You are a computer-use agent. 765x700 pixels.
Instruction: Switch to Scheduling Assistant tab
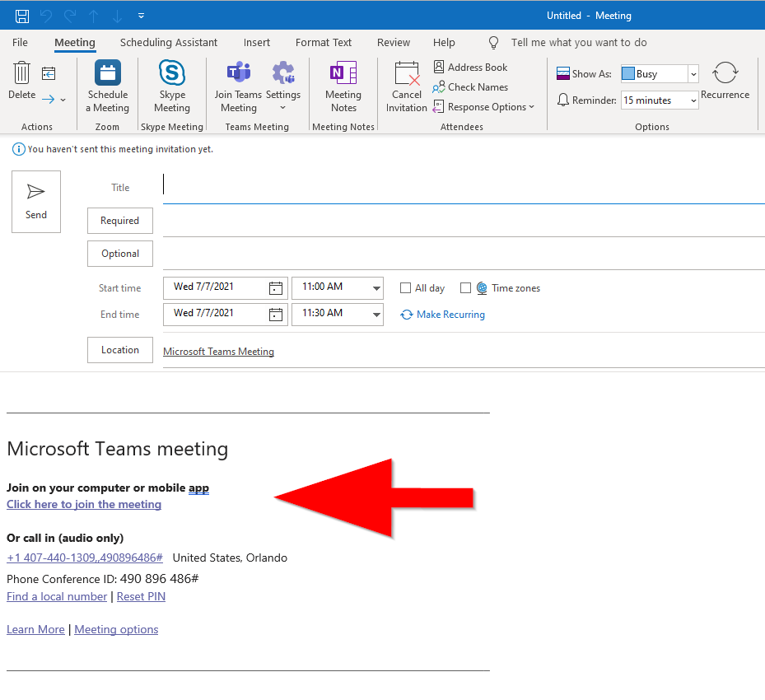pyautogui.click(x=169, y=43)
